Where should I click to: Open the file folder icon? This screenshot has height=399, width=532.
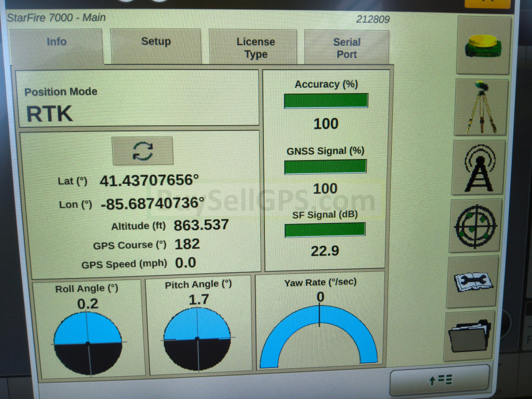(469, 336)
